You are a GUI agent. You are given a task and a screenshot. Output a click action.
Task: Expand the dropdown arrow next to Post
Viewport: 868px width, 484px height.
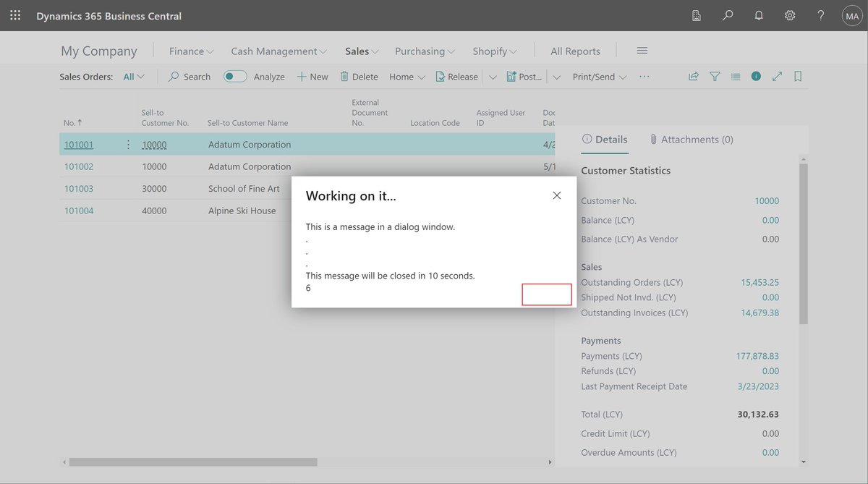coord(557,77)
